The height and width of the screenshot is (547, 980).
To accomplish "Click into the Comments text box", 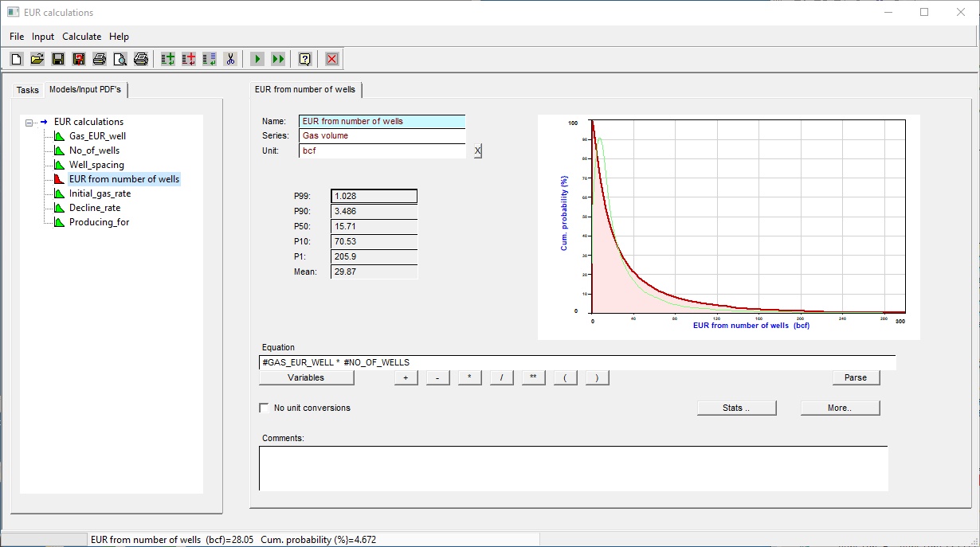I will pos(573,468).
